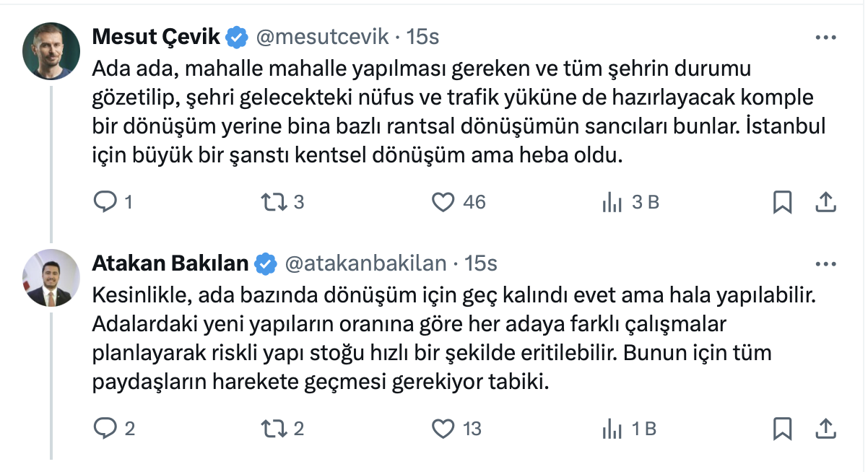Like Atakan Bakılan's tweet
Viewport: 868px width, 472px height.
pos(442,429)
